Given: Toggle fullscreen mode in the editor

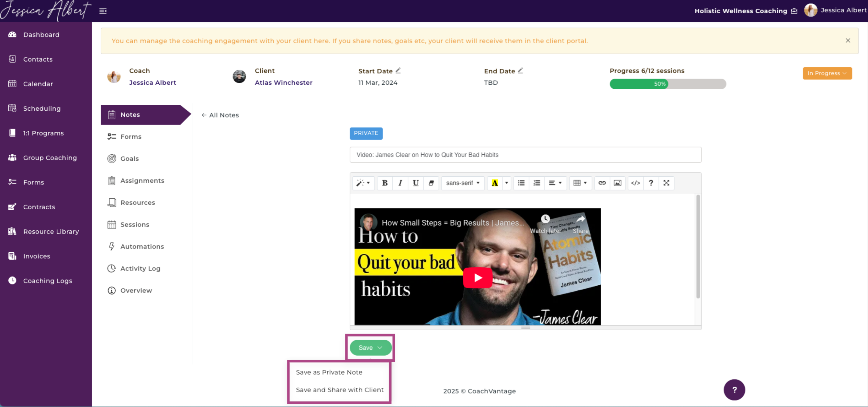Looking at the screenshot, I should click(x=666, y=183).
